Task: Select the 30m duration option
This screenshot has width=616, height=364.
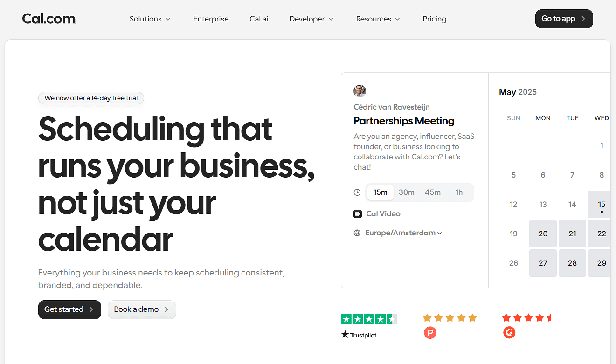Action: [x=407, y=192]
